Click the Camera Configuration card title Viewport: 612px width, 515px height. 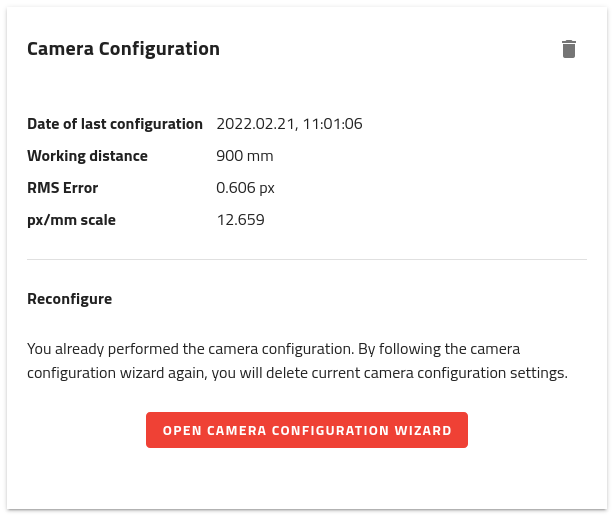pyautogui.click(x=123, y=49)
